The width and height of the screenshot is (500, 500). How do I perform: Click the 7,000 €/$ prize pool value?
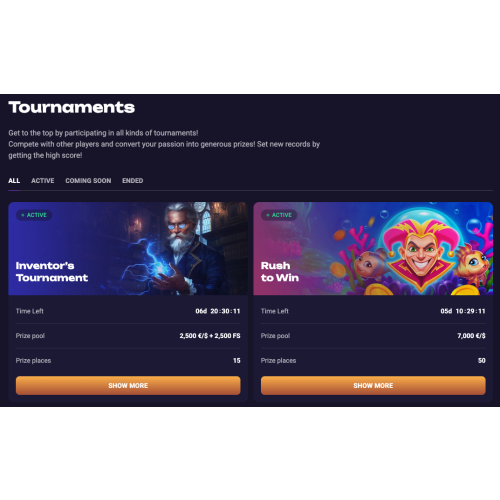471,336
